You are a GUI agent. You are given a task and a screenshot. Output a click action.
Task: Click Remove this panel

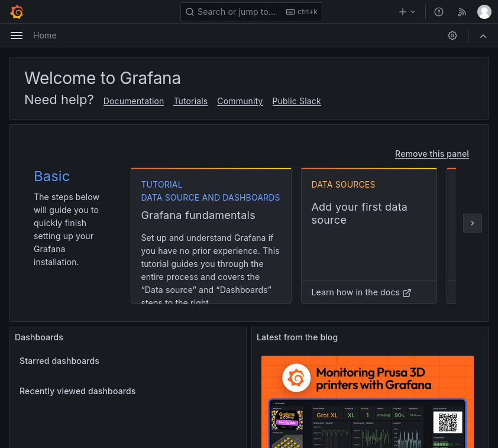[432, 154]
